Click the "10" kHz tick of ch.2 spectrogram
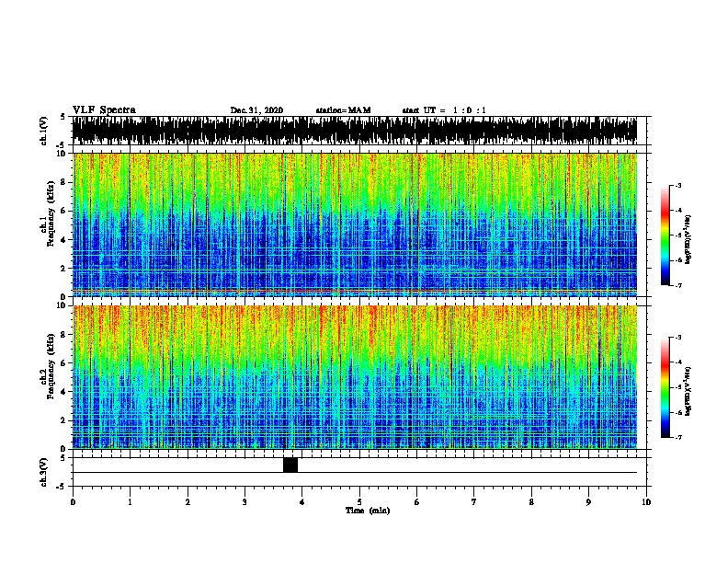 63,305
